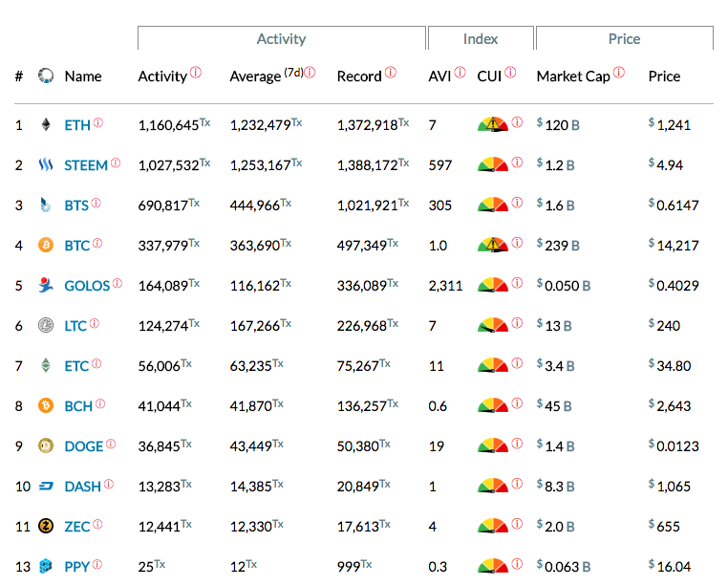Open the PPY coin link
The width and height of the screenshot is (728, 586).
(77, 567)
